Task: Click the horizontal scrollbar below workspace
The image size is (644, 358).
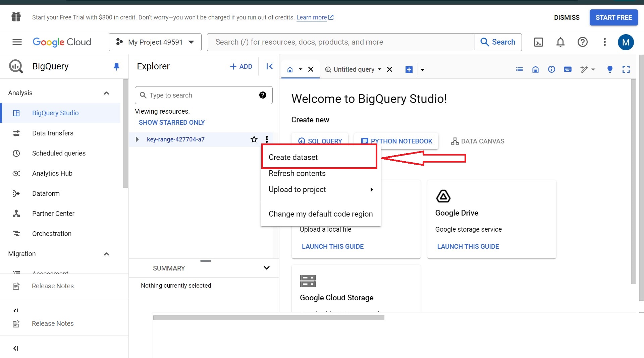Action: 269,317
